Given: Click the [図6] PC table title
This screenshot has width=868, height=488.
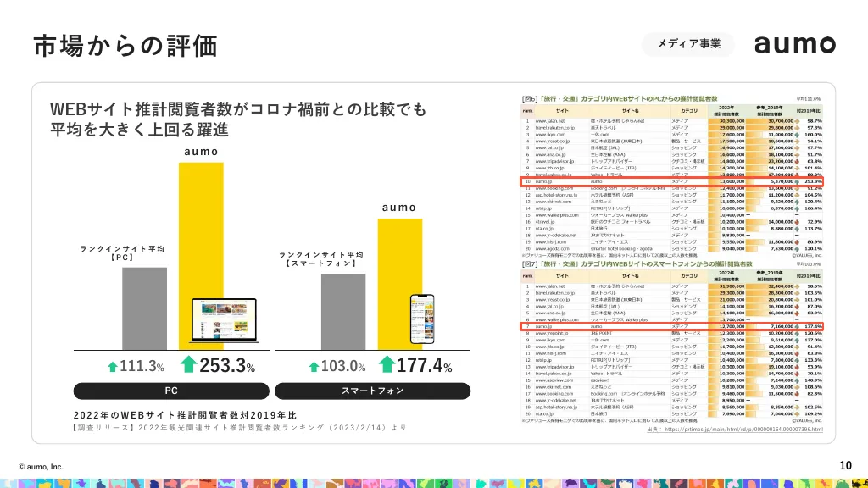Looking at the screenshot, I should (x=620, y=99).
